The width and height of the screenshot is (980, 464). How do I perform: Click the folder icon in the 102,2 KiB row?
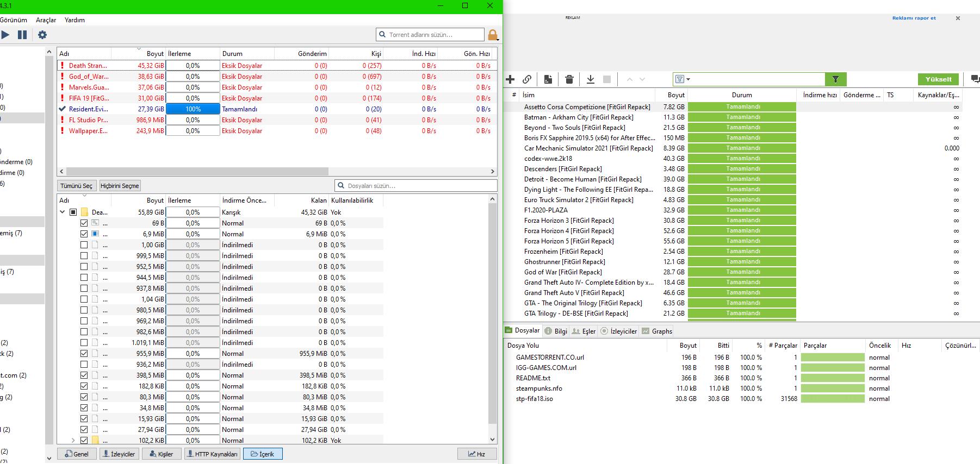pos(95,441)
